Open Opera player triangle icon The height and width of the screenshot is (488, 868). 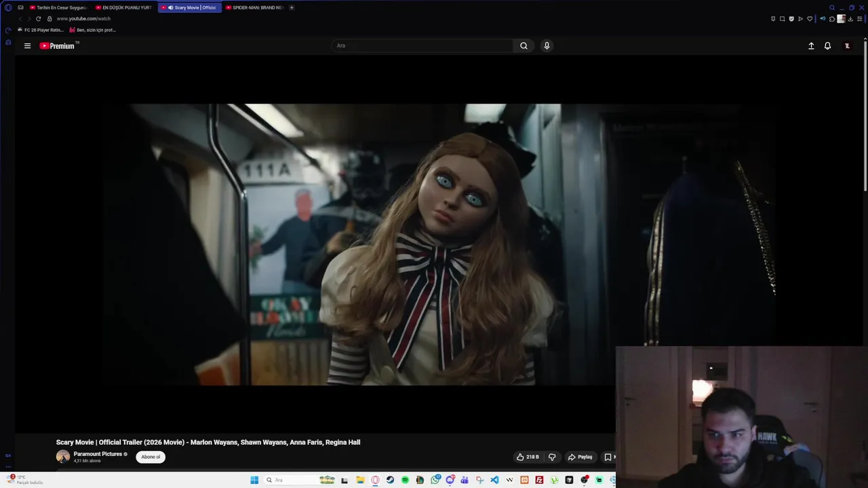tap(800, 18)
